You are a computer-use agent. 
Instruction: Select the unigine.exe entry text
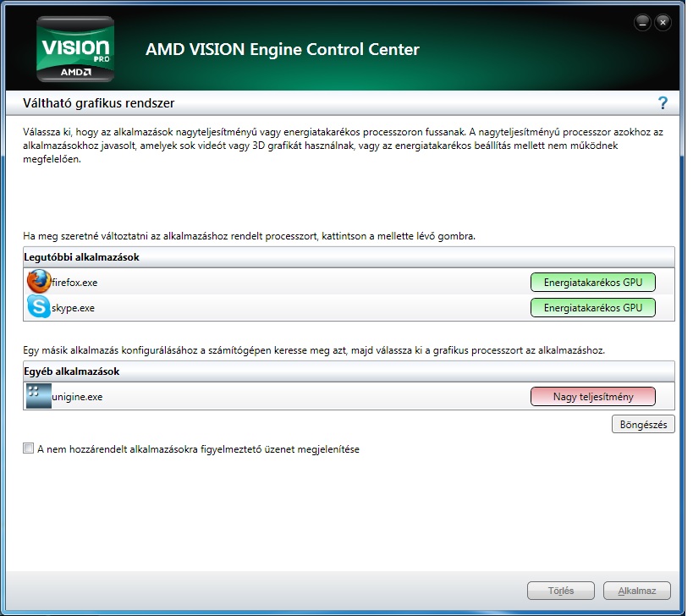[77, 397]
